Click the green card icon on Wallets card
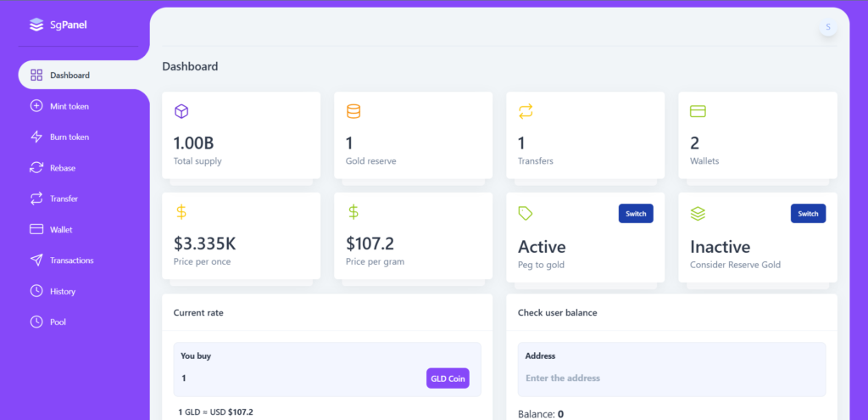This screenshot has width=868, height=420. pyautogui.click(x=698, y=111)
